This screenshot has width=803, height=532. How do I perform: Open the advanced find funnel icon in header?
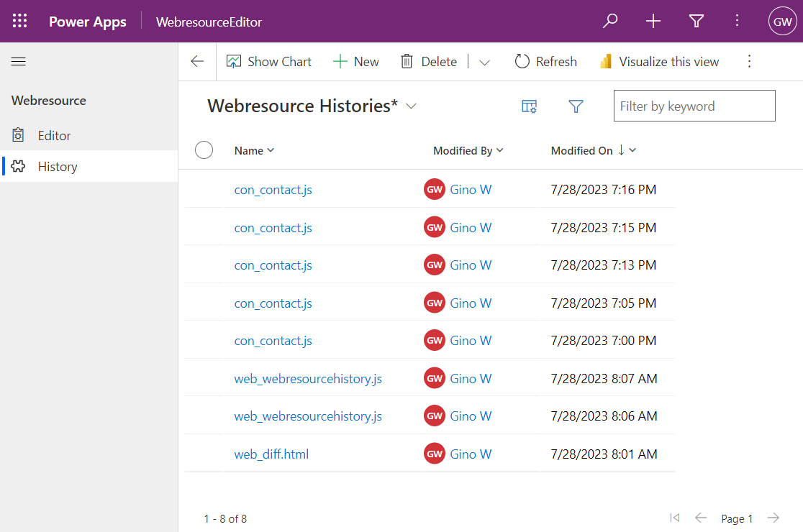click(696, 21)
